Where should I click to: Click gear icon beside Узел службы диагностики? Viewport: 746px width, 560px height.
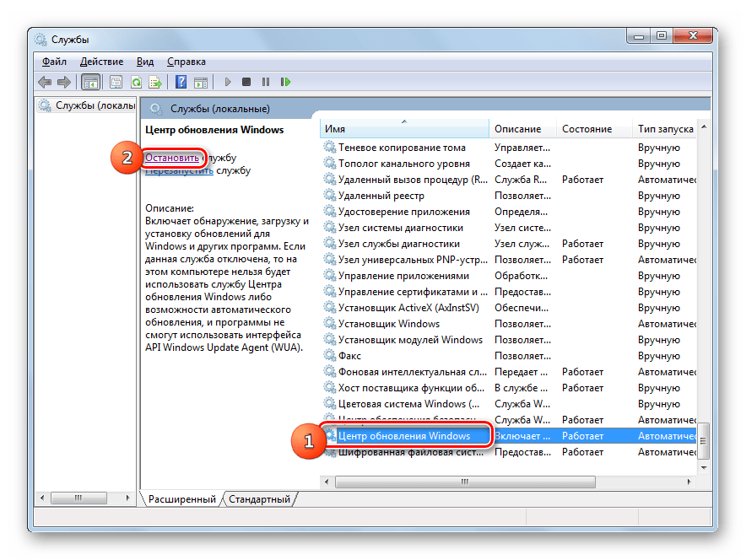click(329, 243)
